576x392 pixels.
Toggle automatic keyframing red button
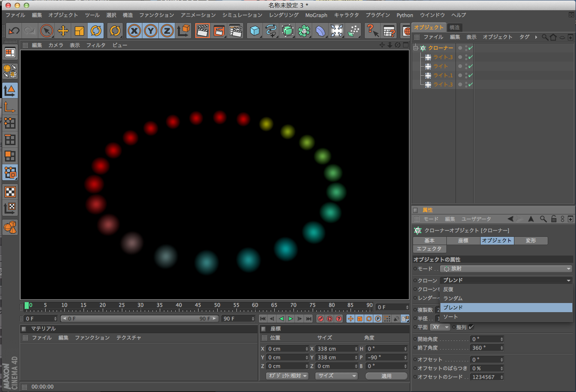coord(330,319)
